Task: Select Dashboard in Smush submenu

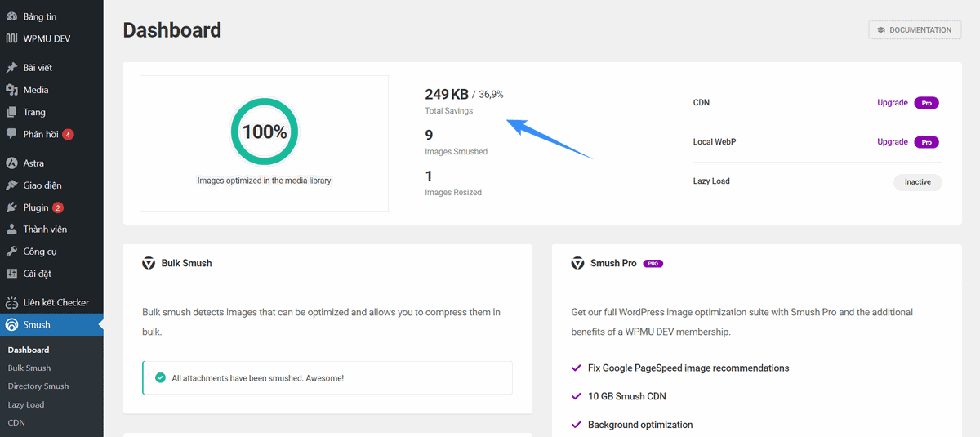Action: click(x=29, y=350)
